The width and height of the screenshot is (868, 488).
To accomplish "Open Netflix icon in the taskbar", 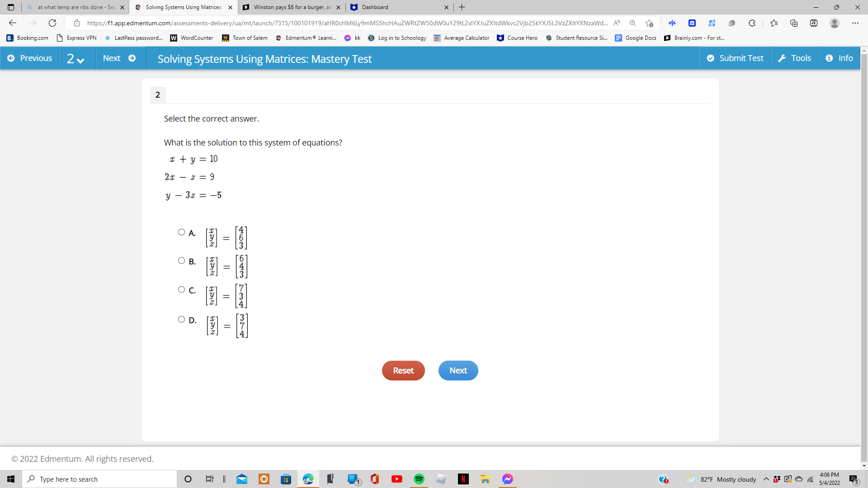I will [x=463, y=479].
